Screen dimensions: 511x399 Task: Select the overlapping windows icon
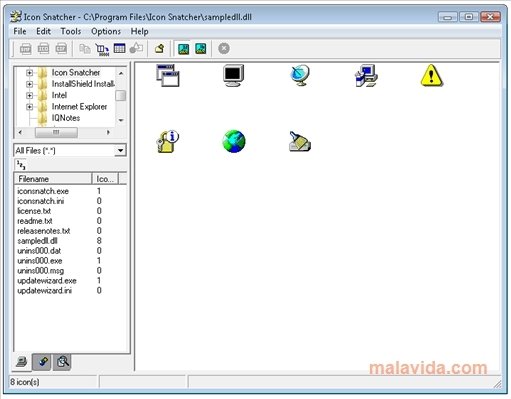tap(168, 76)
